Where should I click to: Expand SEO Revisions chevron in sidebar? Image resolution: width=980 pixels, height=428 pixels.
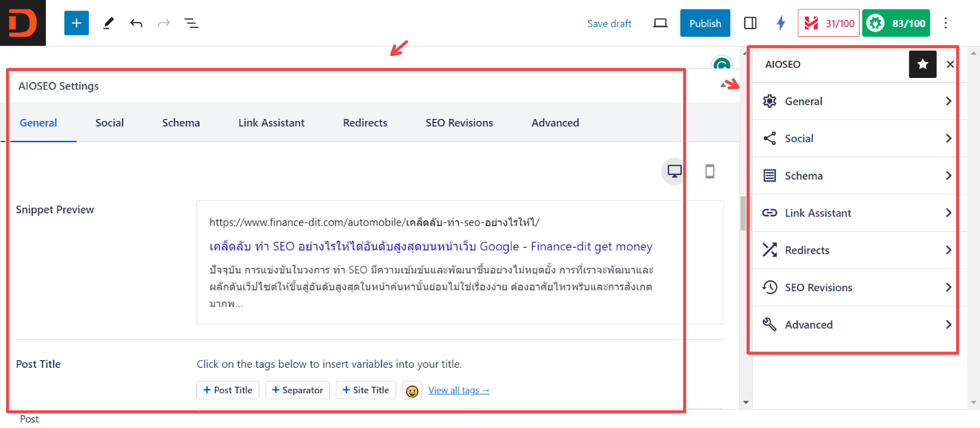point(949,288)
